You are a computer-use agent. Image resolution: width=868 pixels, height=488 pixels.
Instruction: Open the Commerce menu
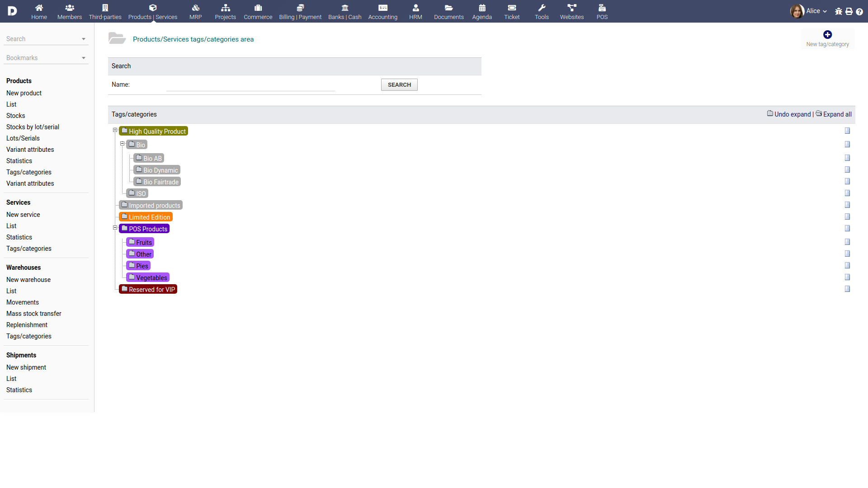pos(258,11)
